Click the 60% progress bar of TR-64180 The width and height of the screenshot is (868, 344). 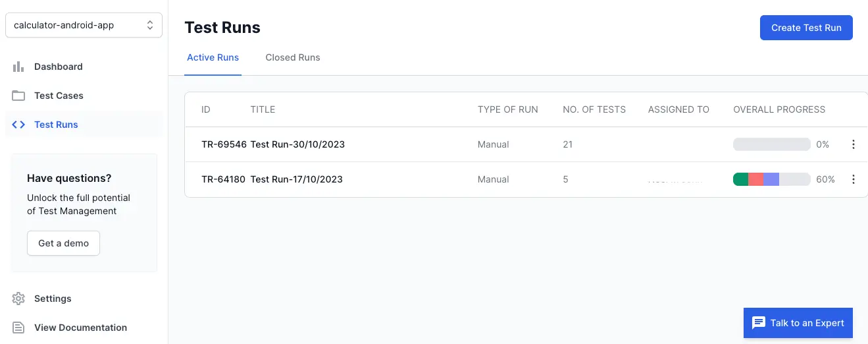(x=771, y=179)
